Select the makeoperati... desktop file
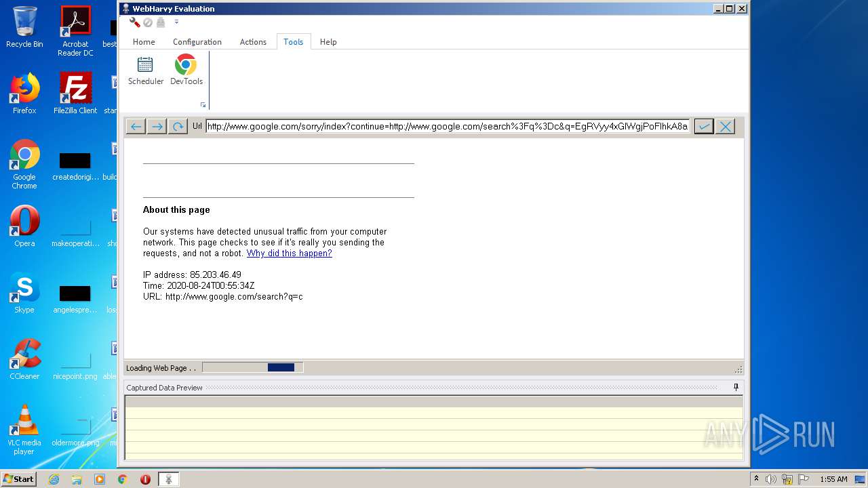The width and height of the screenshot is (868, 488). (75, 232)
